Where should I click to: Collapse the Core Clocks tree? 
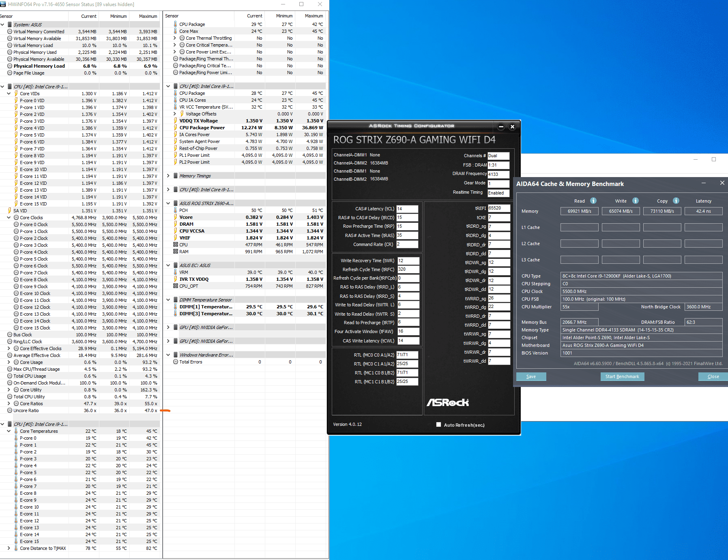9,218
